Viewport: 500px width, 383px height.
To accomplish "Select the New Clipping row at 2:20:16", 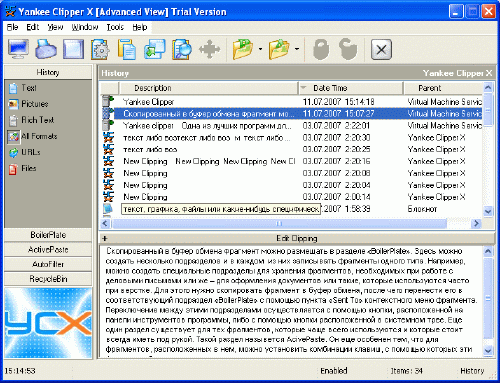I will pos(292,161).
